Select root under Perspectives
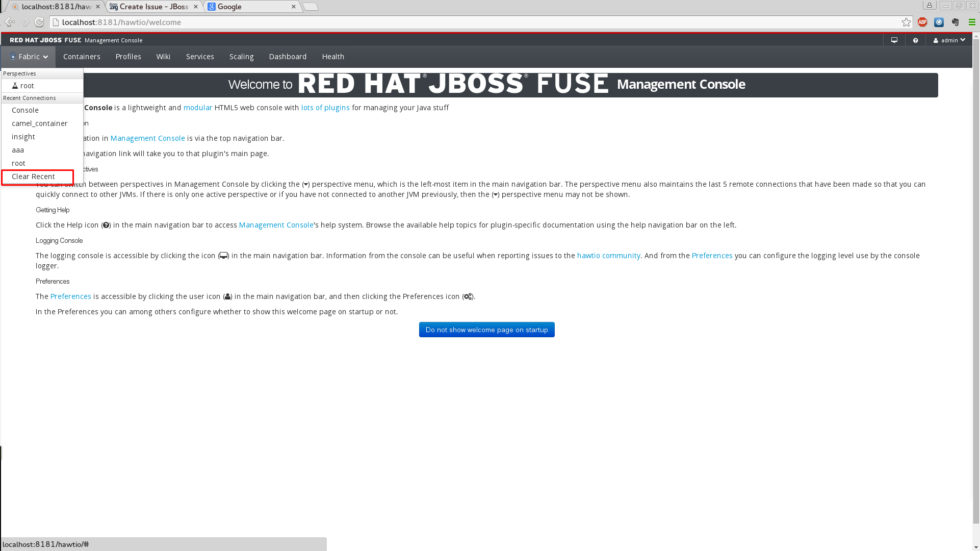This screenshot has width=980, height=551. [x=27, y=86]
